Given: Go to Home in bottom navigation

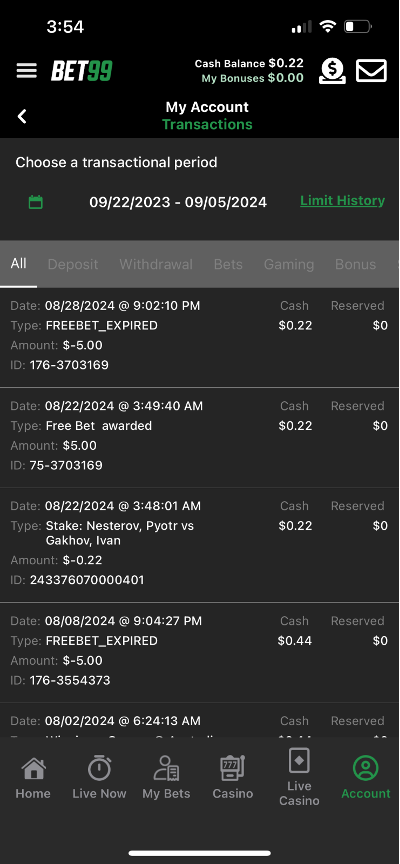Looking at the screenshot, I should [x=33, y=778].
